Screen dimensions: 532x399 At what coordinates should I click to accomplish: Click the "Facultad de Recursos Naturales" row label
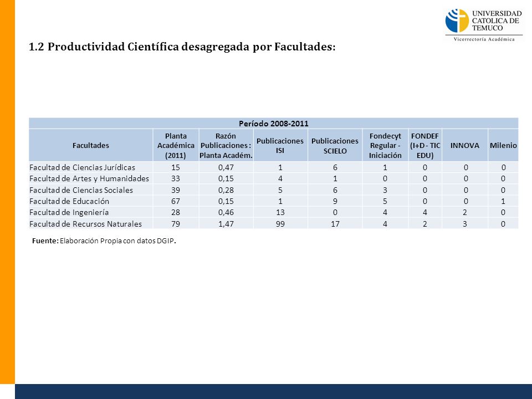point(85,224)
